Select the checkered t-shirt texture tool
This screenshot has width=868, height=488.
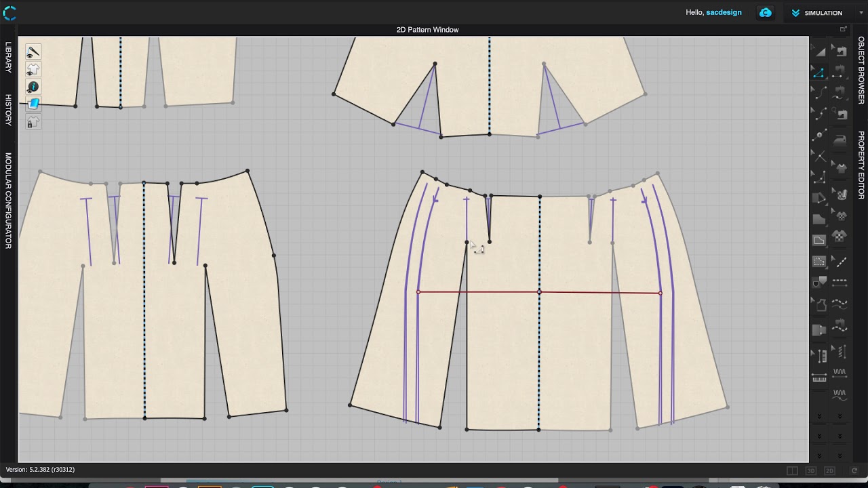coord(840,237)
